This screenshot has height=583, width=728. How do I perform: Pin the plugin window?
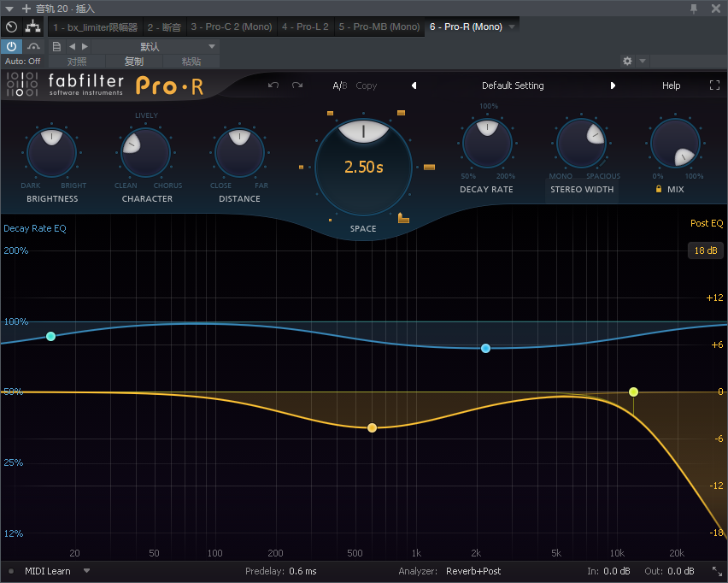[x=694, y=9]
